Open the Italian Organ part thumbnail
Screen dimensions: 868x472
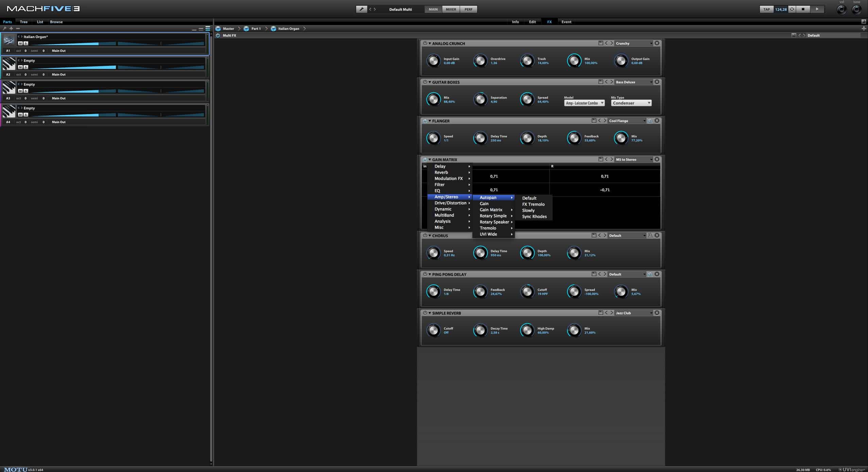point(8,40)
